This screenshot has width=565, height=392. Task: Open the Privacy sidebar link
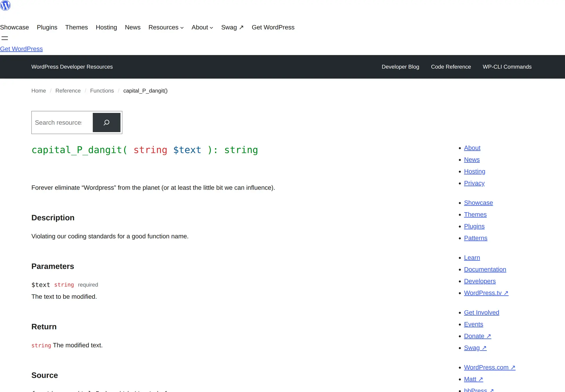(x=474, y=183)
